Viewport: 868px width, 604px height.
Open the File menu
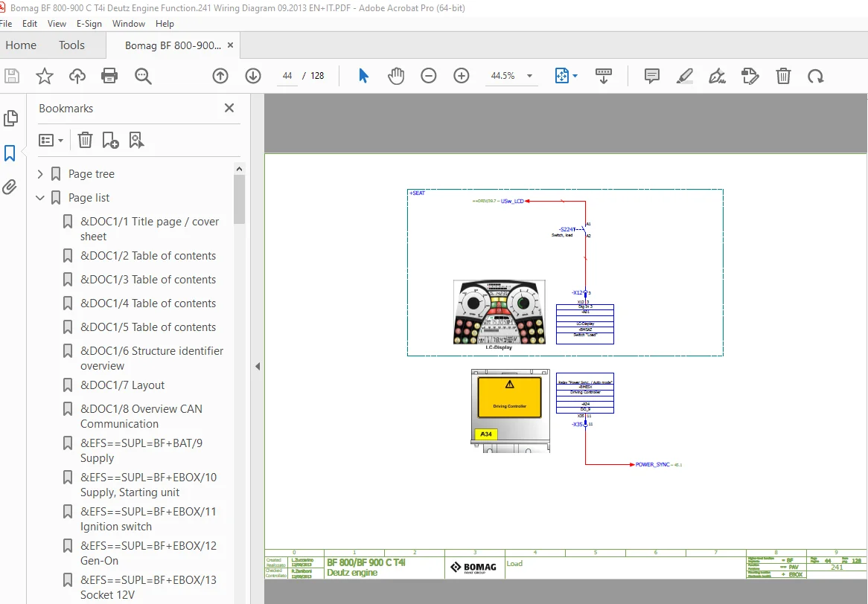[x=5, y=24]
